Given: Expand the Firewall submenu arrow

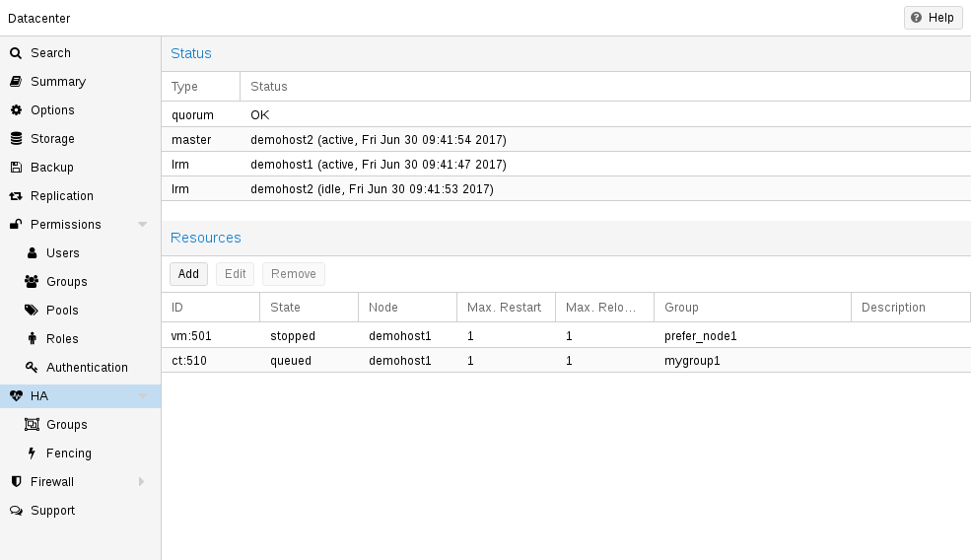Looking at the screenshot, I should click(x=142, y=482).
